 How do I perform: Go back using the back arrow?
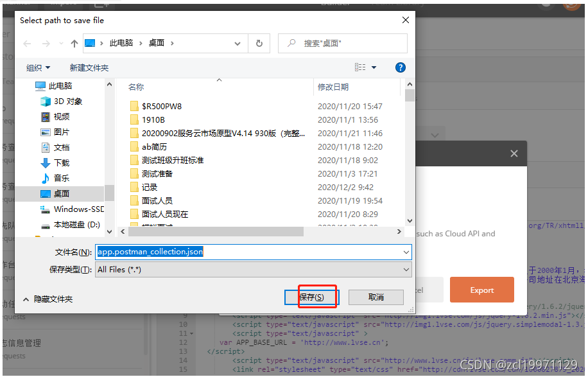(27, 44)
